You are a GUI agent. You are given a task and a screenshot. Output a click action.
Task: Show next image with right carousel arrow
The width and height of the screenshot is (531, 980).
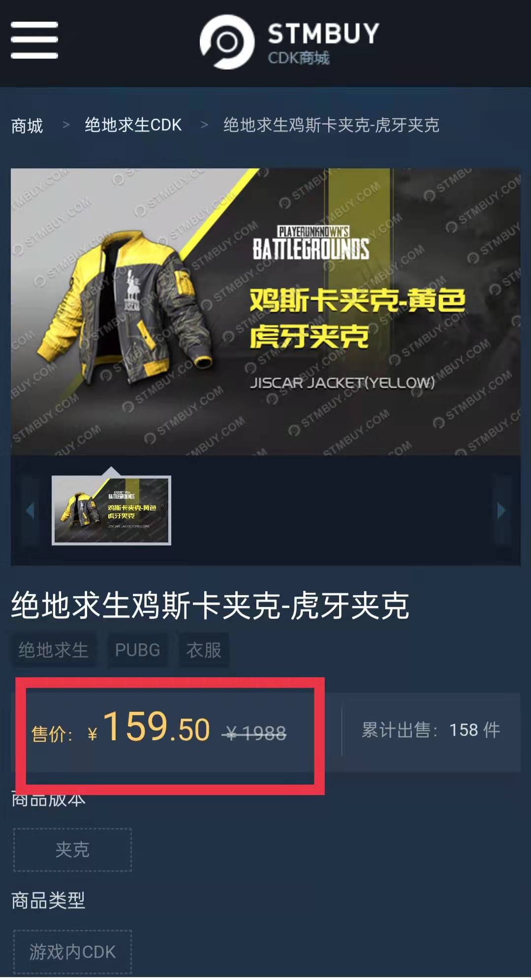pyautogui.click(x=501, y=510)
